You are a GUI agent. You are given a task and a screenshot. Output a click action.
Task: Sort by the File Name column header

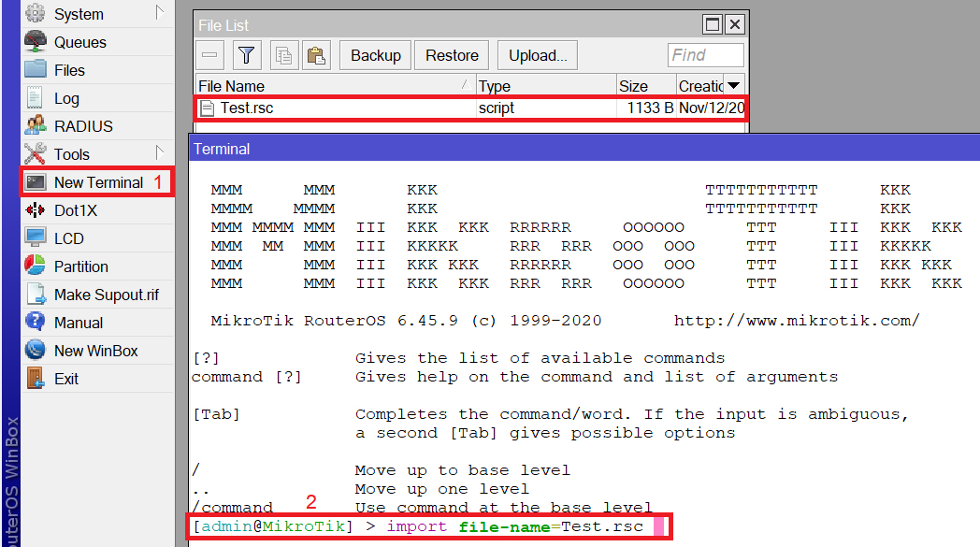pyautogui.click(x=335, y=86)
